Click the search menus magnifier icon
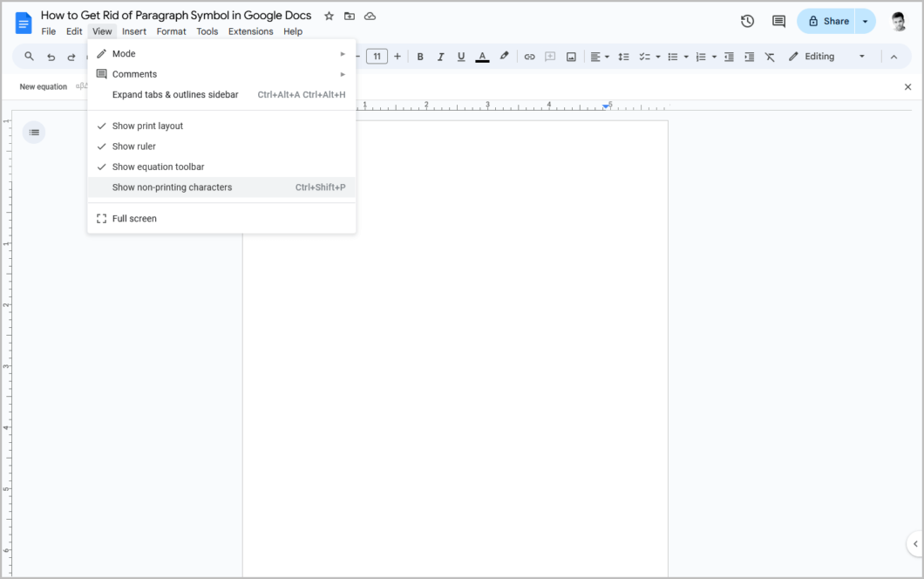The width and height of the screenshot is (924, 579). point(29,57)
